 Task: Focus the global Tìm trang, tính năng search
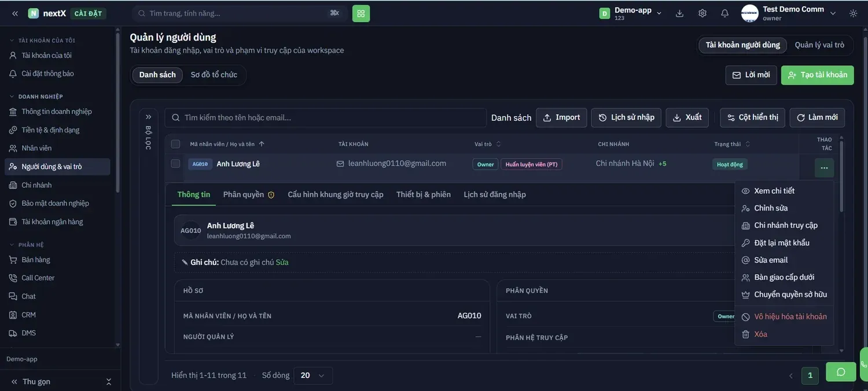(x=240, y=13)
